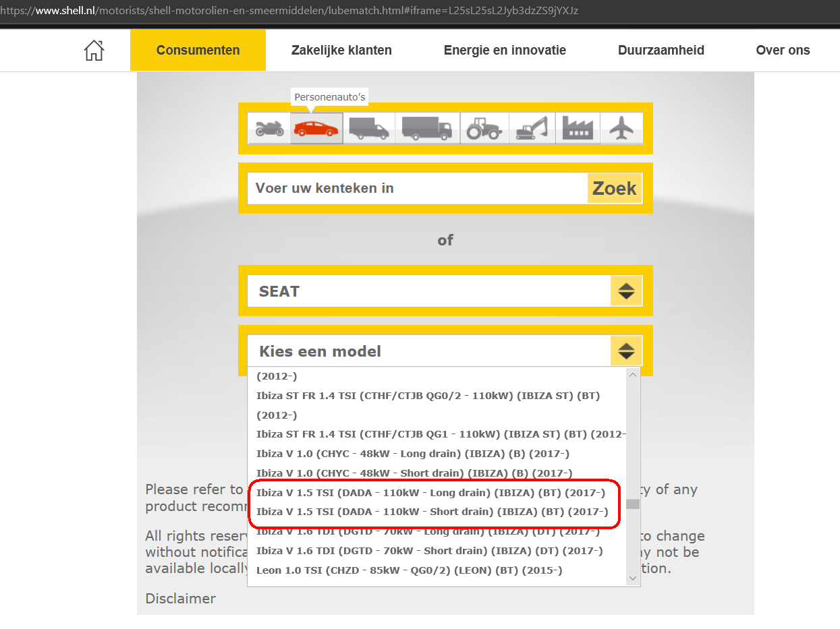
Task: Select the excavator construction icon
Action: (x=532, y=128)
